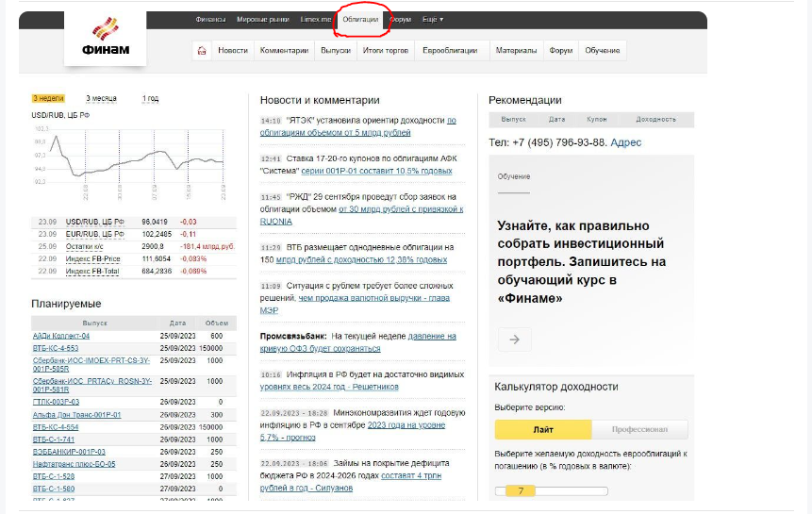812x514 pixels.
Task: Open the home icon in navigation bar
Action: [x=201, y=51]
